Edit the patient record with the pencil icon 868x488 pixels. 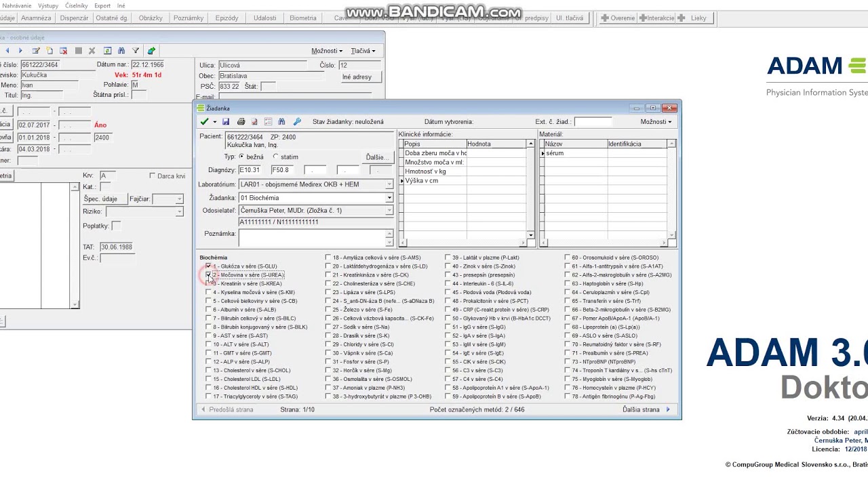36,51
